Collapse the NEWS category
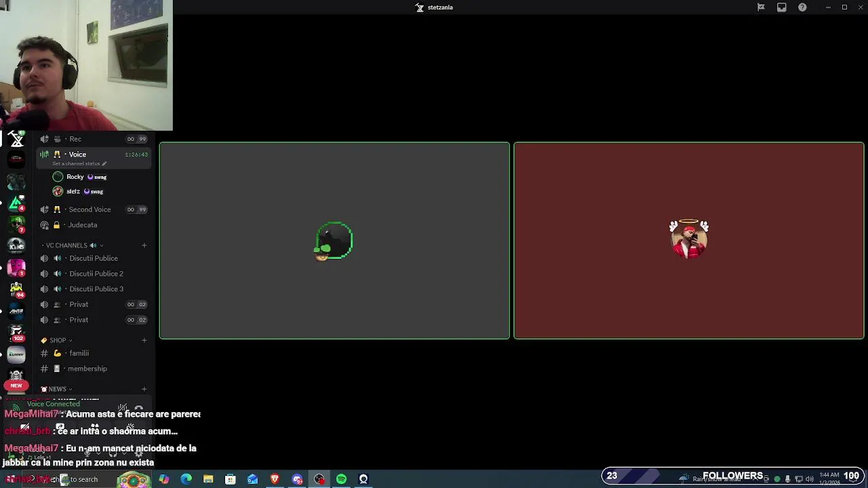 tap(57, 389)
